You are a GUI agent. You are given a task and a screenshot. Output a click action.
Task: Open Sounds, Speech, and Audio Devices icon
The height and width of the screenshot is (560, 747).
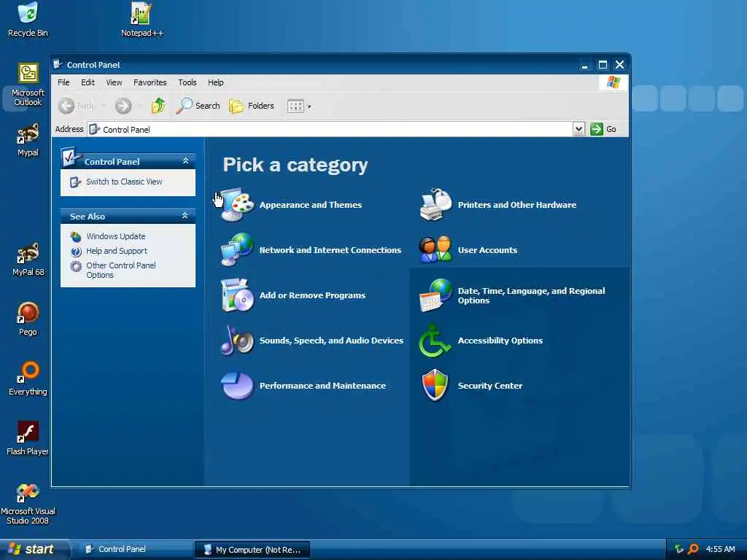[237, 341]
